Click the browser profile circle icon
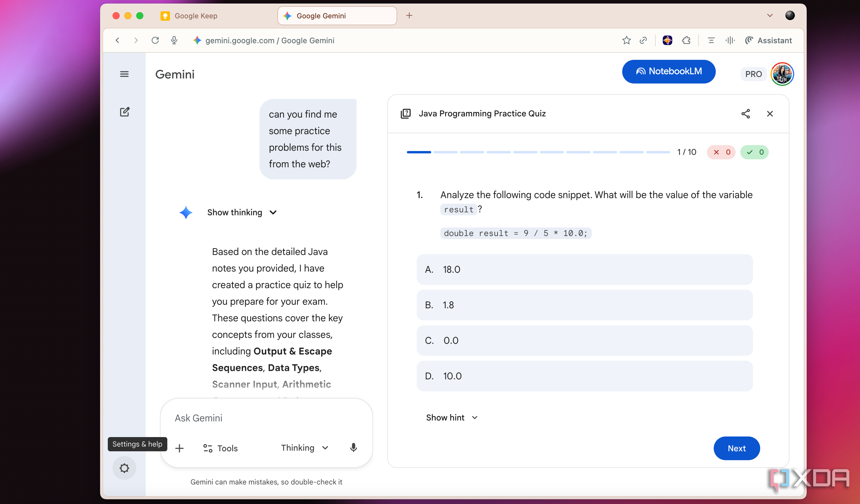Screen dimensions: 860x504 pos(790,15)
